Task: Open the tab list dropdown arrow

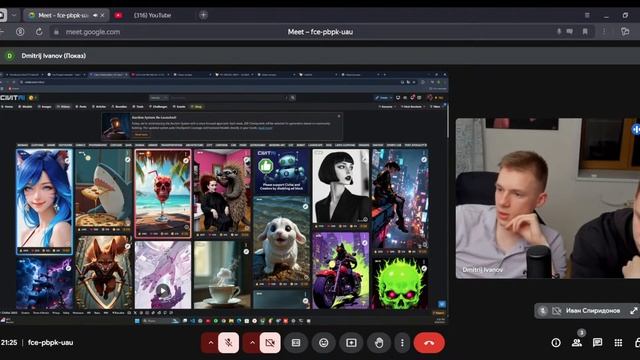Action: [14, 15]
